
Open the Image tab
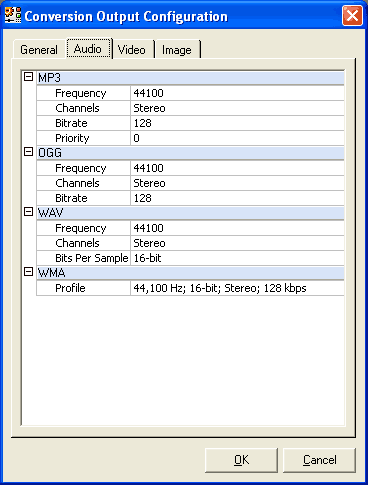click(x=177, y=50)
